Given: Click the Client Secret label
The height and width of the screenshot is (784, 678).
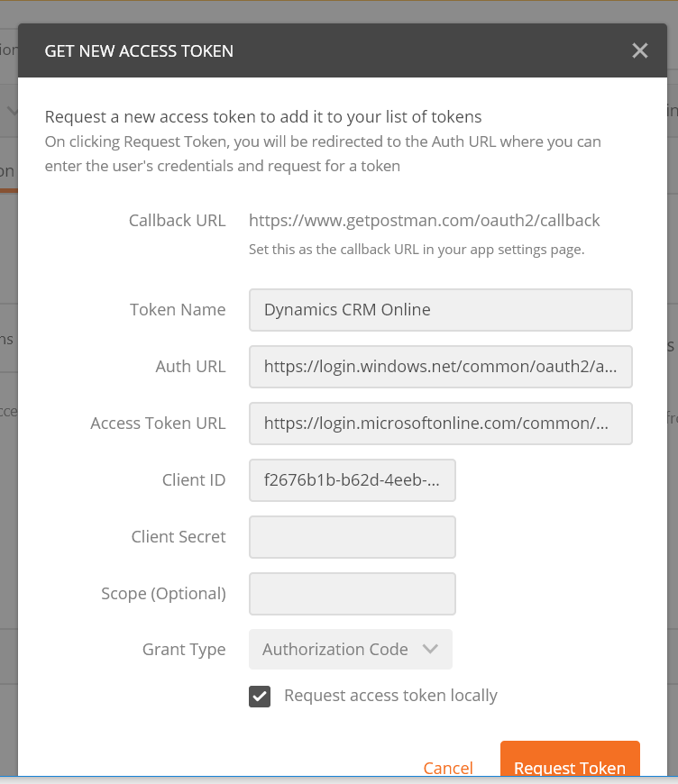Looking at the screenshot, I should (x=179, y=536).
